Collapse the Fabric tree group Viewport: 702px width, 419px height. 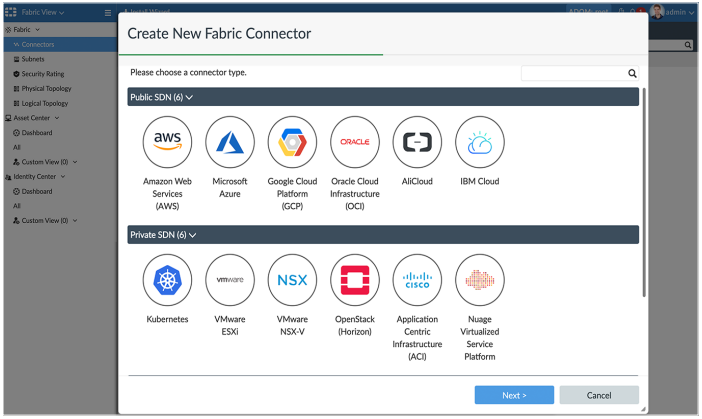click(x=37, y=30)
